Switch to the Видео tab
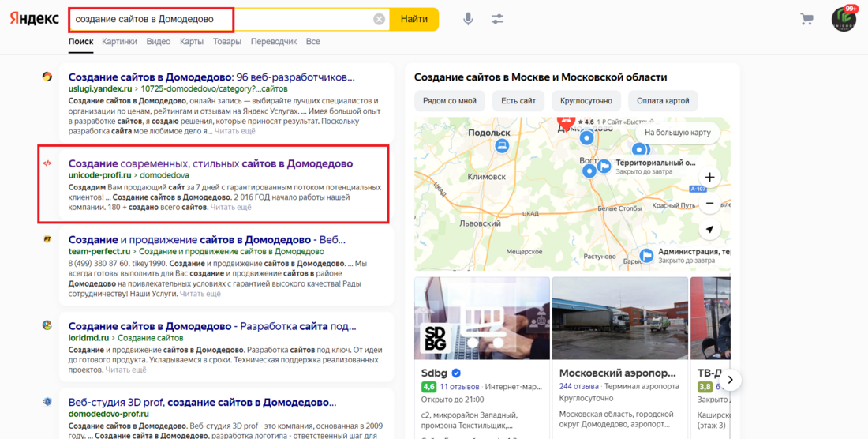 159,42
